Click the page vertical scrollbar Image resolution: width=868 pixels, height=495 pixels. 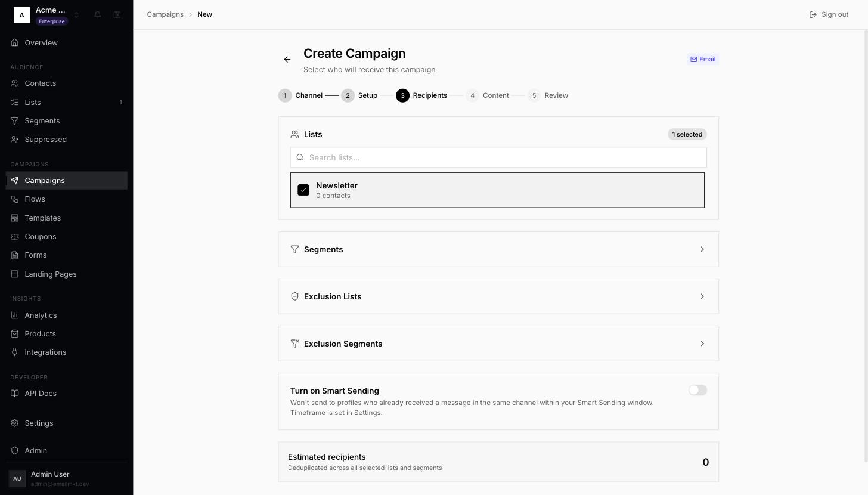pyautogui.click(x=866, y=246)
